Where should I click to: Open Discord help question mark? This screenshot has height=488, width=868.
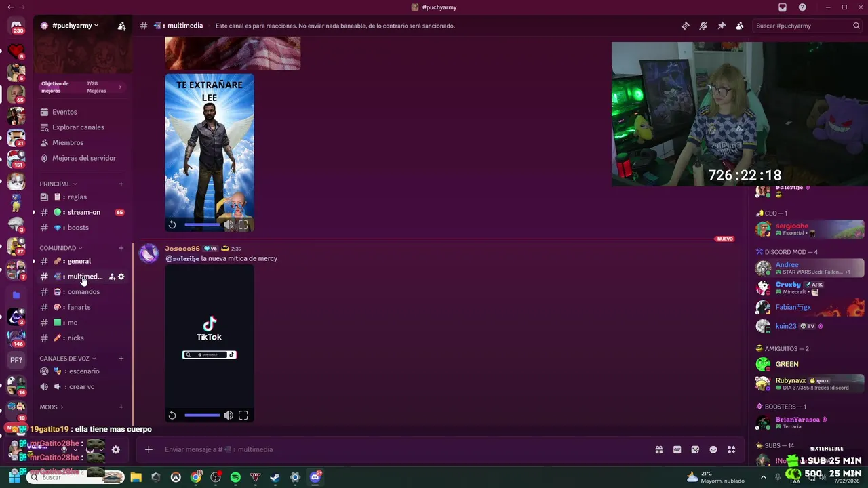click(x=803, y=7)
